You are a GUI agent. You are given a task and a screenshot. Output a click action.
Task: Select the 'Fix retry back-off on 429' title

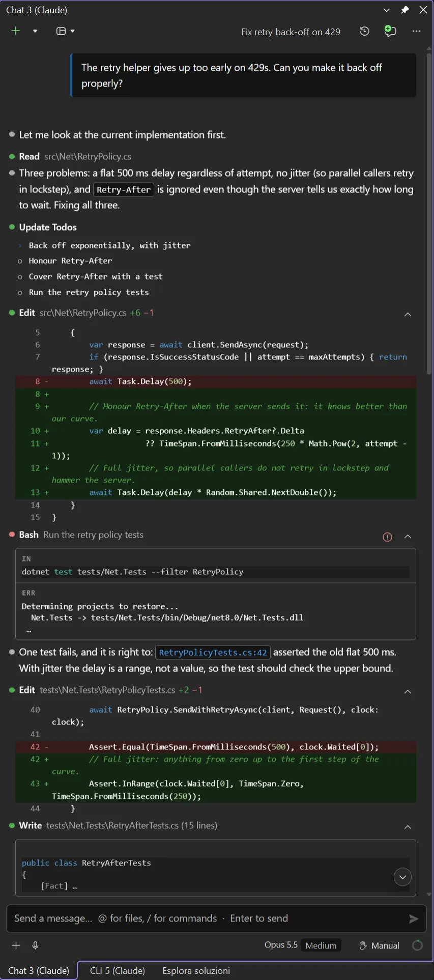click(291, 32)
